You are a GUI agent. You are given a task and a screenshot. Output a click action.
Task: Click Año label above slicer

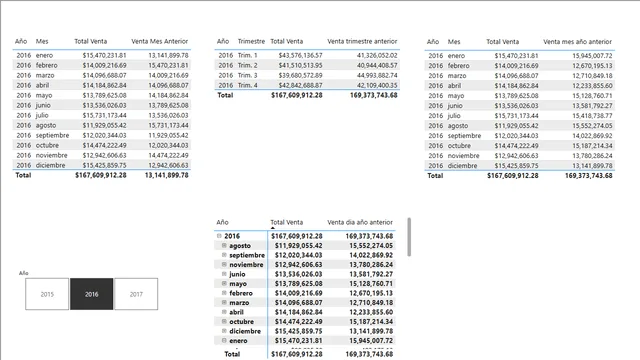pos(24,273)
